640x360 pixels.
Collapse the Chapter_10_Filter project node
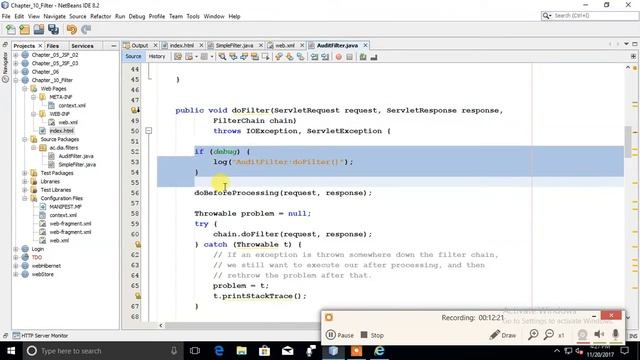16,80
